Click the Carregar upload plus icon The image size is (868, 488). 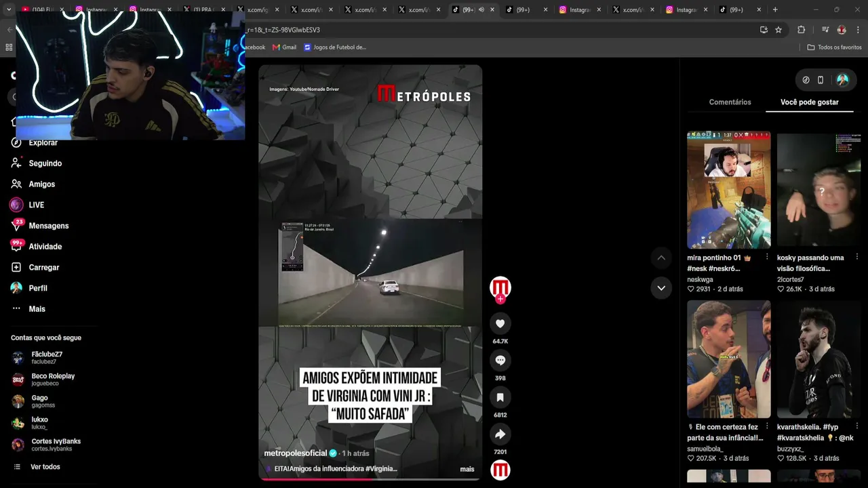[x=16, y=267]
